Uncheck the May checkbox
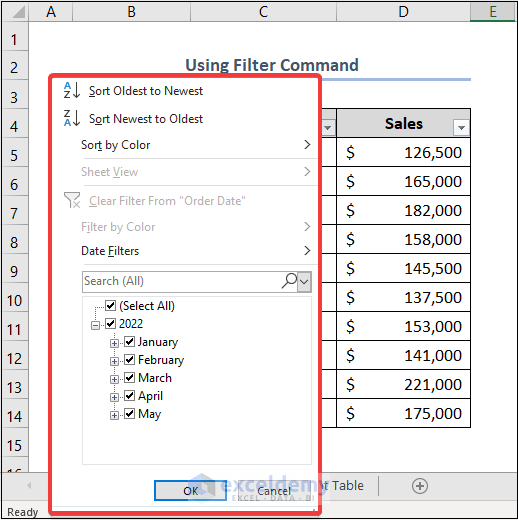This screenshot has height=520, width=518. [x=129, y=413]
